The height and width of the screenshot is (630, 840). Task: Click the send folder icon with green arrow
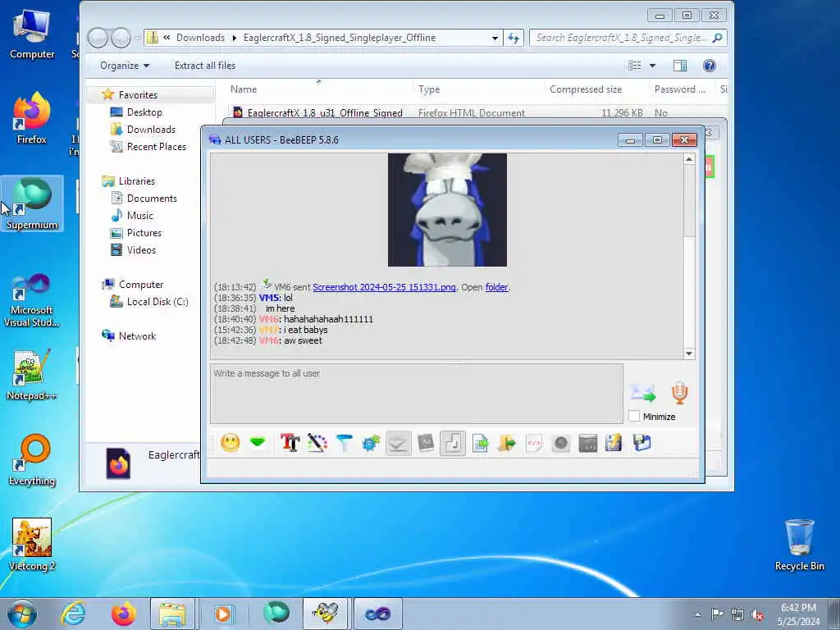click(x=507, y=443)
